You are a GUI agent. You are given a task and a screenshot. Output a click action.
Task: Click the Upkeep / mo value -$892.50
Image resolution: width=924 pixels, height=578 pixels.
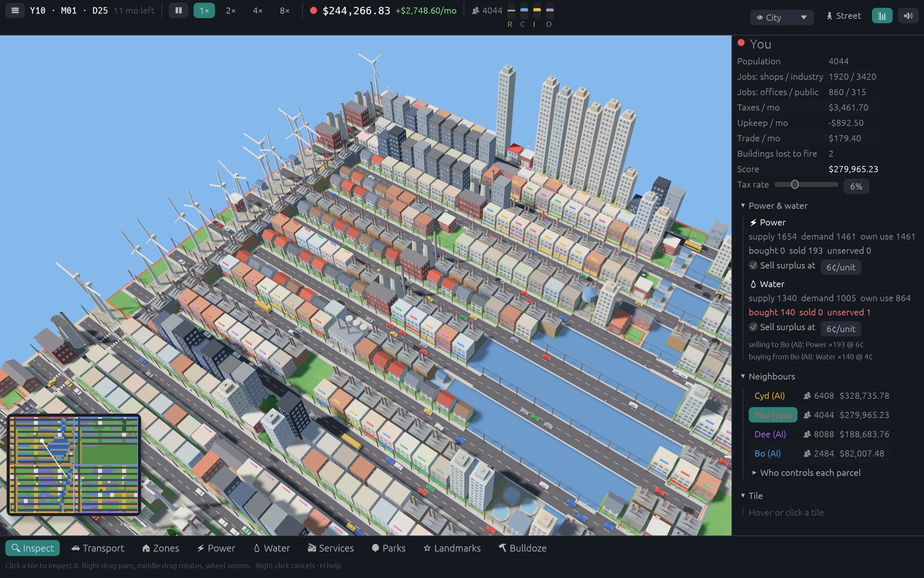846,123
